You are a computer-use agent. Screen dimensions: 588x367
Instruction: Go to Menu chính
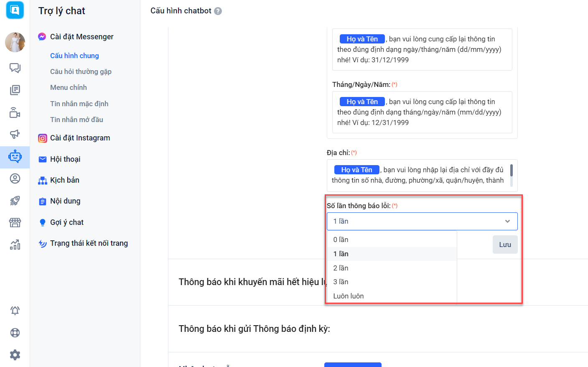pyautogui.click(x=69, y=87)
